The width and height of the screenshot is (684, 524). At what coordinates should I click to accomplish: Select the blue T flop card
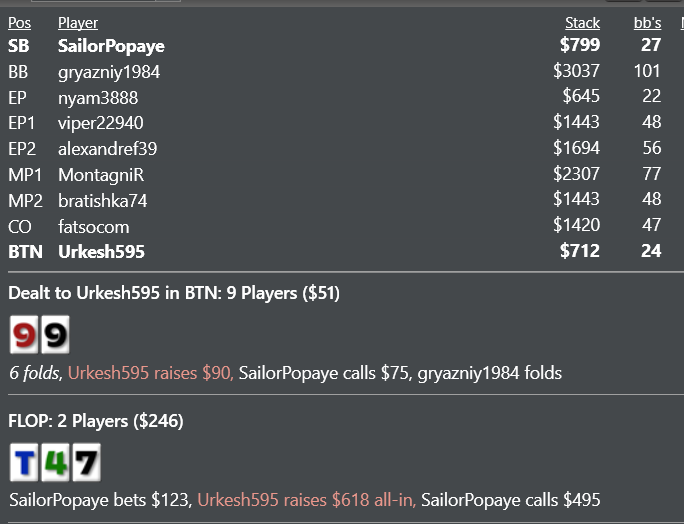click(x=24, y=462)
